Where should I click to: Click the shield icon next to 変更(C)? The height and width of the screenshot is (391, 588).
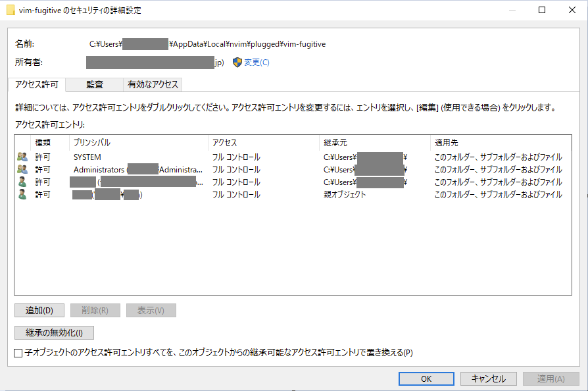237,63
